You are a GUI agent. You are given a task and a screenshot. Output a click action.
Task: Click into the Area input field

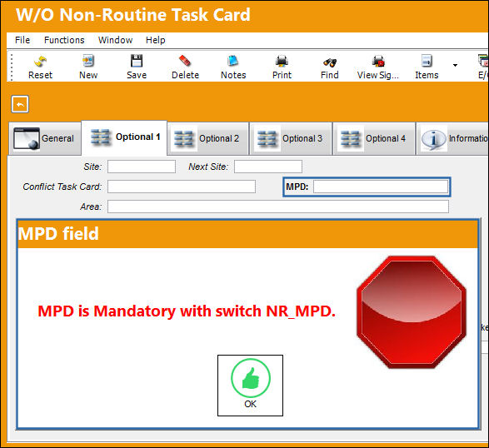(x=278, y=207)
